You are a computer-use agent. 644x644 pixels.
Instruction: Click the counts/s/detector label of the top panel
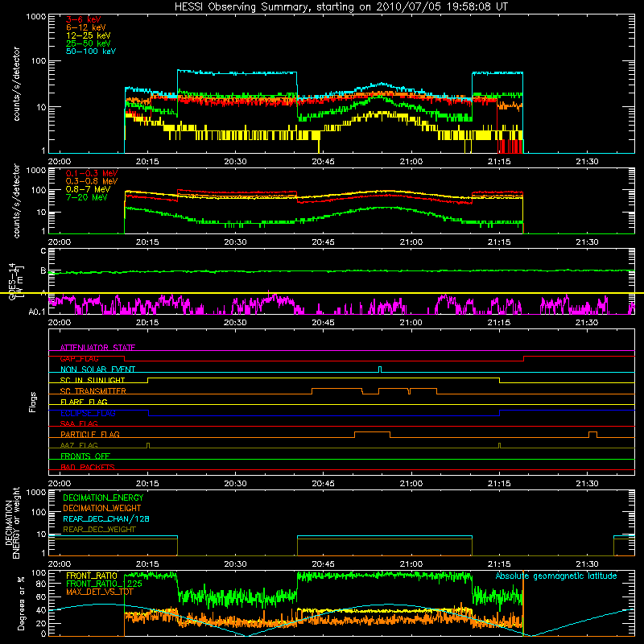pyautogui.click(x=16, y=84)
